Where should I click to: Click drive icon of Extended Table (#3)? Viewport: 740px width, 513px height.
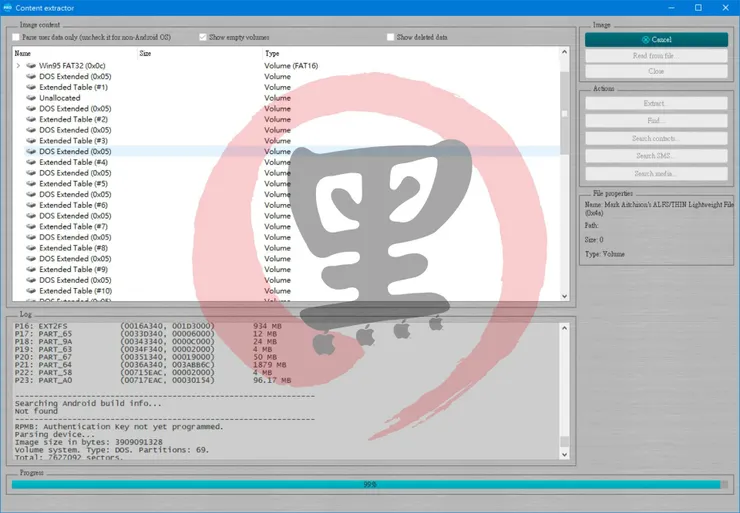click(x=31, y=141)
